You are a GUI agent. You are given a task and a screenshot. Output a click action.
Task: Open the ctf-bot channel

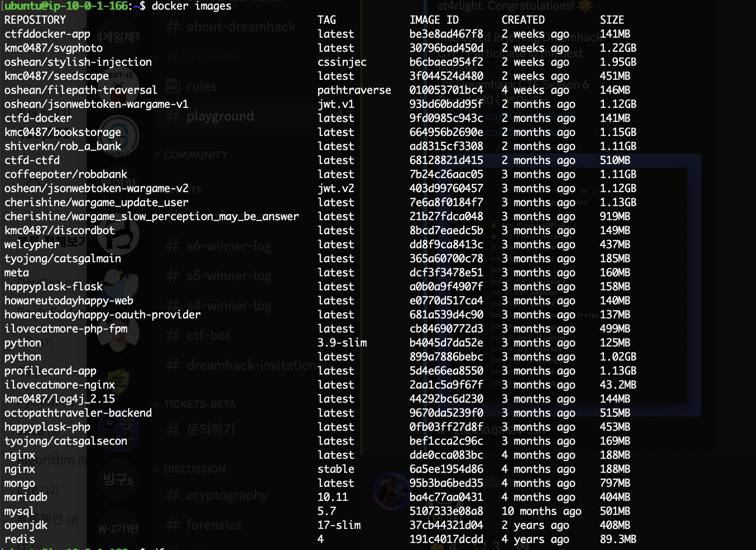[x=208, y=336]
